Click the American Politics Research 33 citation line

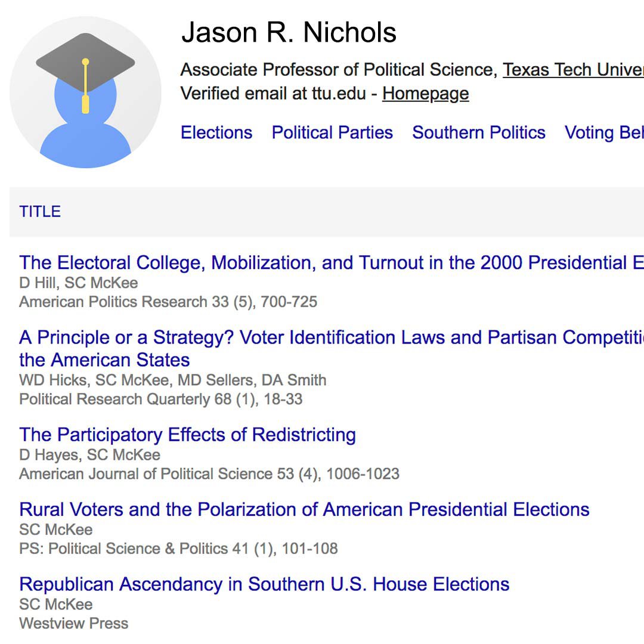click(168, 302)
